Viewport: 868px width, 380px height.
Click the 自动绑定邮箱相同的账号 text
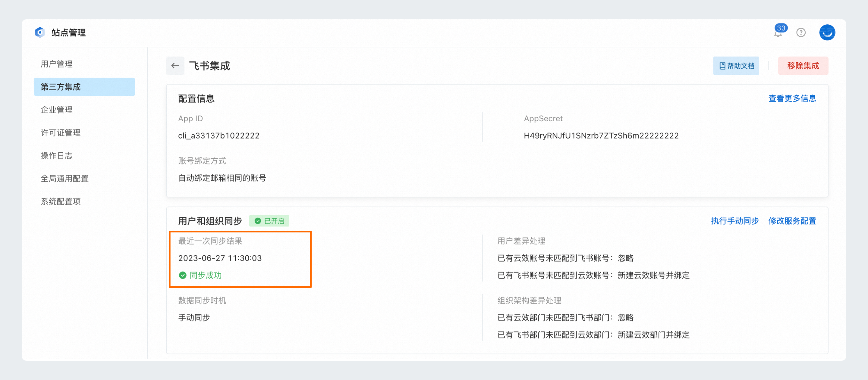click(x=222, y=178)
